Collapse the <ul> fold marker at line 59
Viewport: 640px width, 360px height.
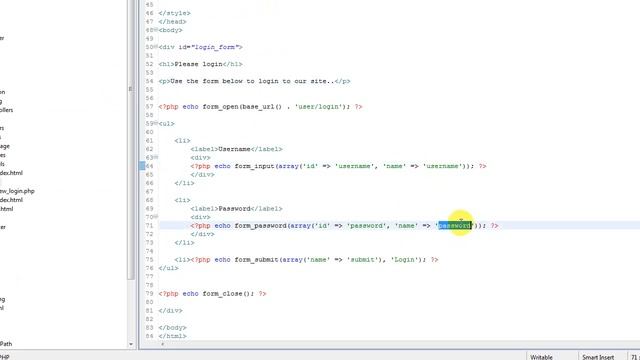(x=156, y=123)
